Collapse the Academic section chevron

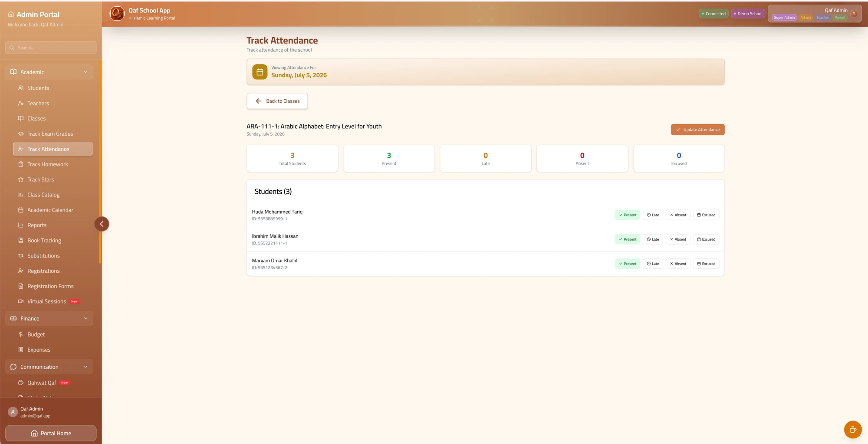tap(85, 72)
